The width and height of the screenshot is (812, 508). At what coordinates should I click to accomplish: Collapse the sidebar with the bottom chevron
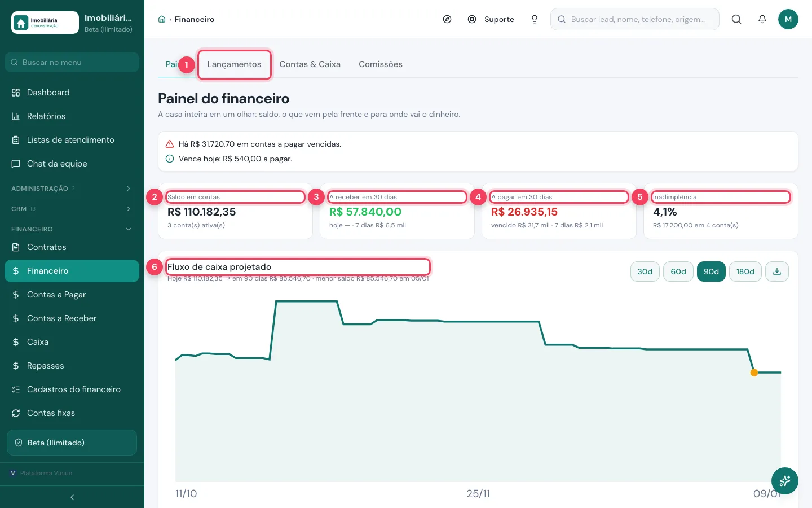pos(72,497)
